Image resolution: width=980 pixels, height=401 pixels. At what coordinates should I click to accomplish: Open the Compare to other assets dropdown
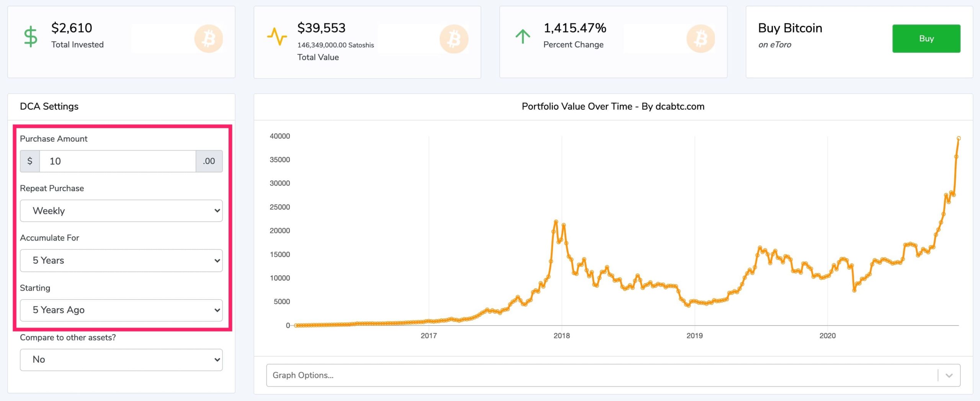121,360
